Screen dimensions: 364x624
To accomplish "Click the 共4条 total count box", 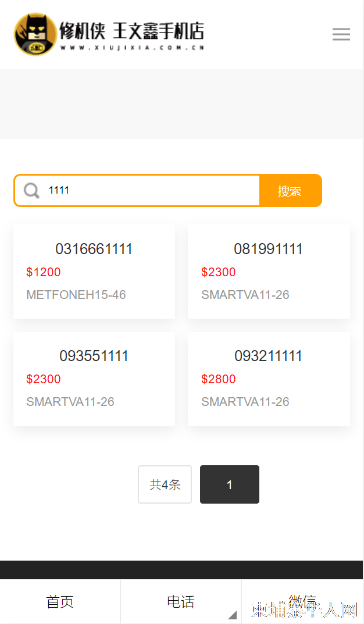I will [x=165, y=484].
